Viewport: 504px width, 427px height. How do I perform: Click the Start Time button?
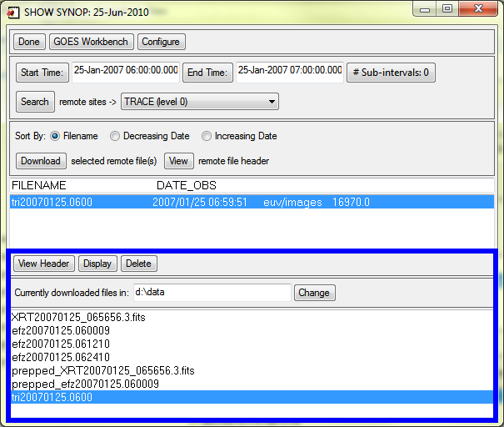(x=42, y=73)
